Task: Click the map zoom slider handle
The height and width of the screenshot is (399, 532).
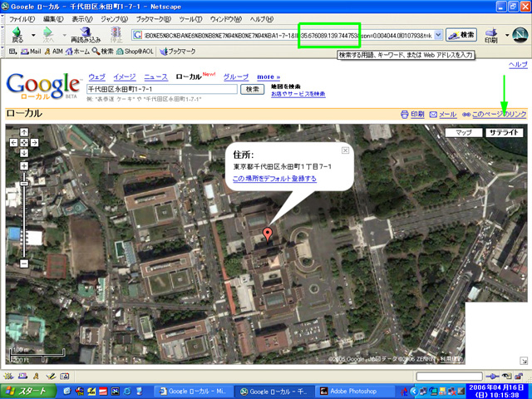Action: 24,184
